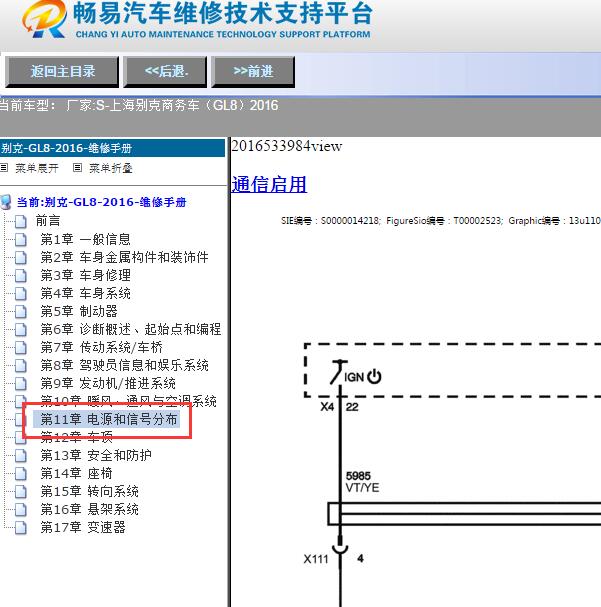Open 第3章 车身修理
Viewport: 601px width, 607px height.
click(x=86, y=275)
